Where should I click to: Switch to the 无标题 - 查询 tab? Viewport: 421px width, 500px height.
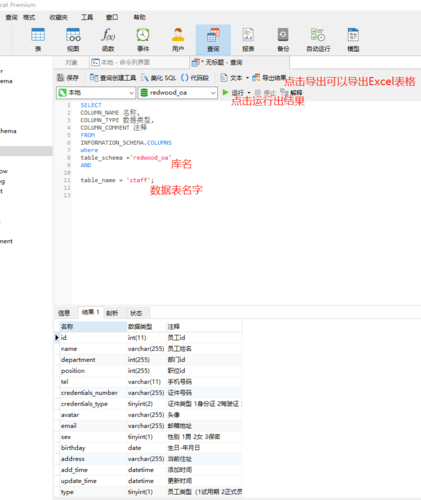[239, 62]
